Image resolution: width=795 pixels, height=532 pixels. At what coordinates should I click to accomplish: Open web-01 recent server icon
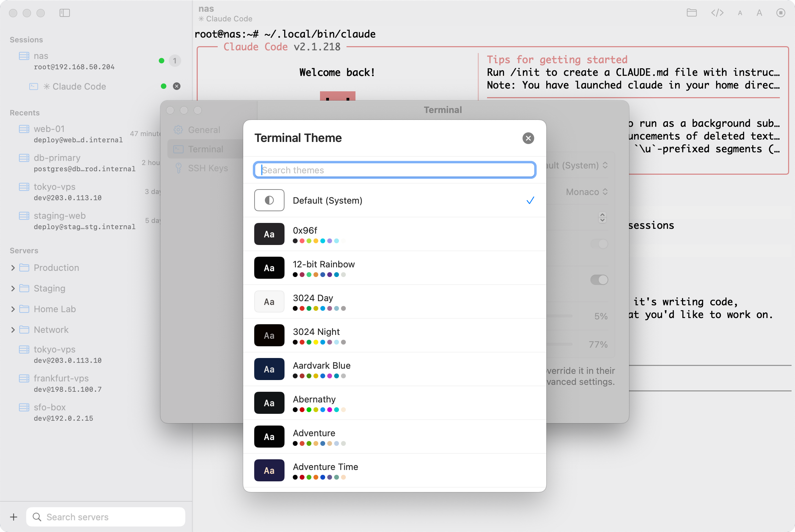24,129
